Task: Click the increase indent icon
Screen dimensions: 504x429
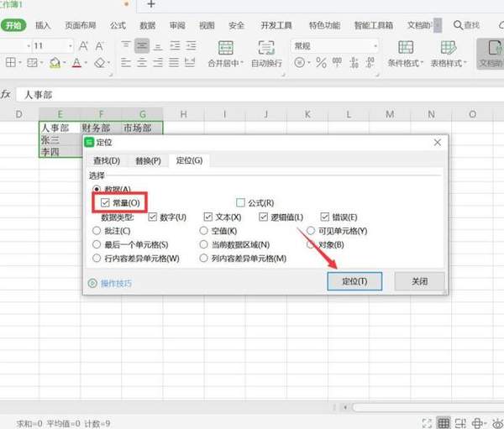Action: 191,45
